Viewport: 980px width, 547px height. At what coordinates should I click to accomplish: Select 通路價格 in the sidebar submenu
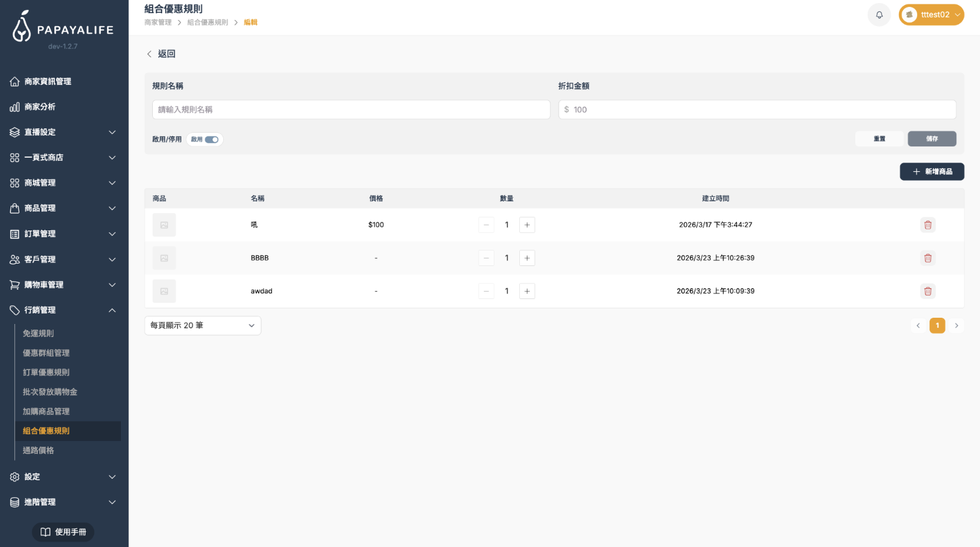38,450
